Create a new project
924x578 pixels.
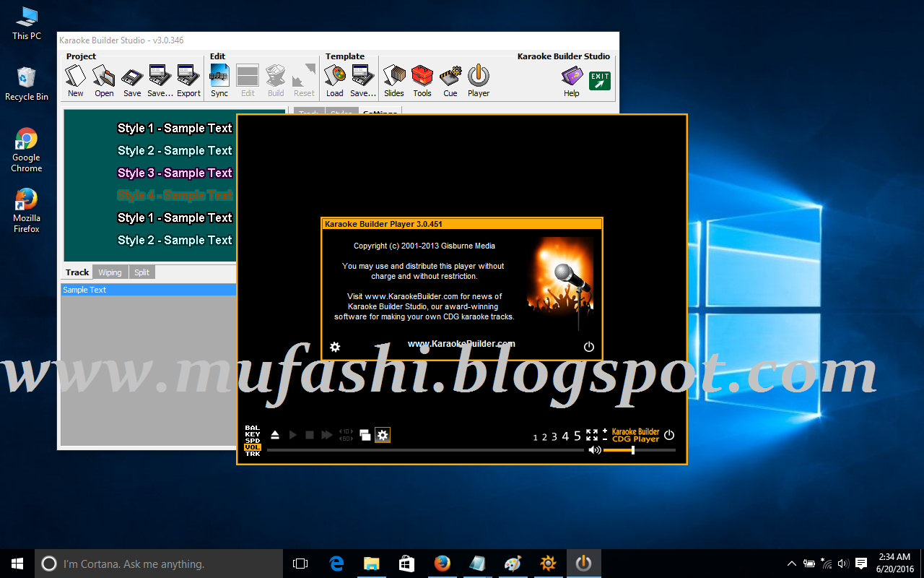click(x=75, y=79)
